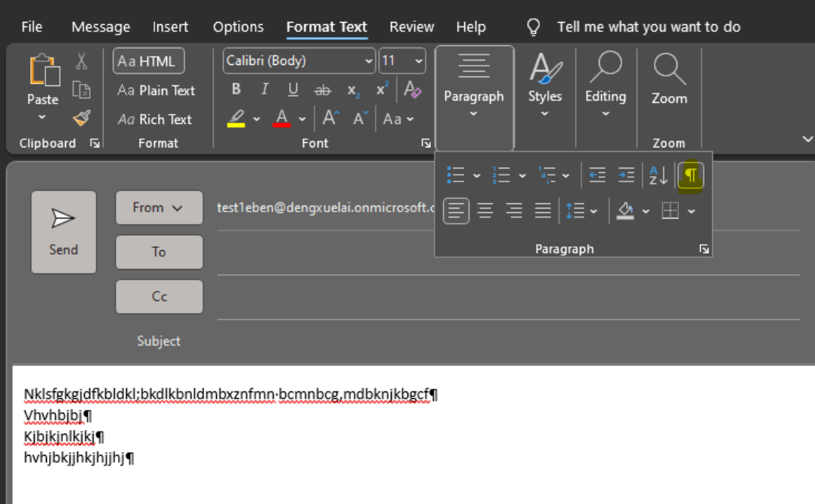
Task: Toggle Italic formatting
Action: (265, 89)
